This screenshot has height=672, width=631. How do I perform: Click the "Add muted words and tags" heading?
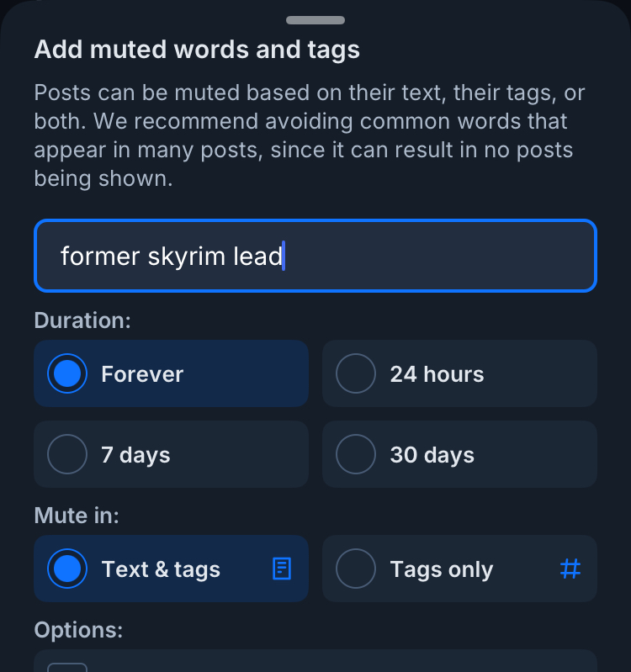coord(197,50)
